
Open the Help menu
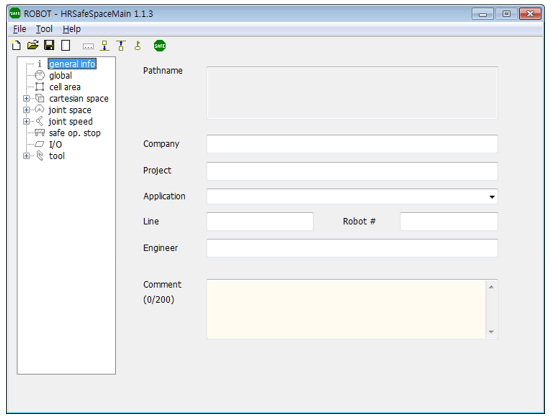pos(72,29)
